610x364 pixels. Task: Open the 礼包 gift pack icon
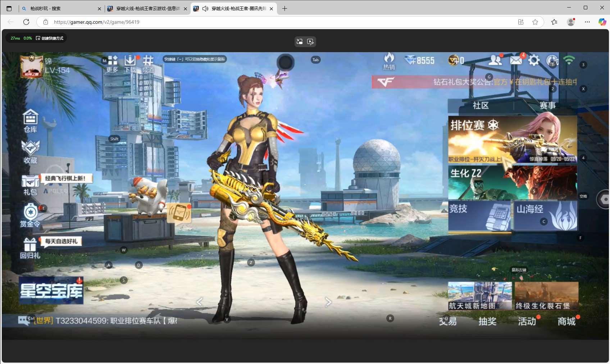click(x=30, y=185)
